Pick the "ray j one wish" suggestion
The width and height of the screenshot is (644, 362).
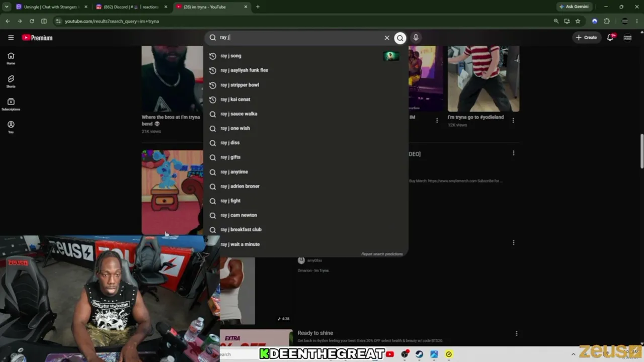(x=305, y=128)
